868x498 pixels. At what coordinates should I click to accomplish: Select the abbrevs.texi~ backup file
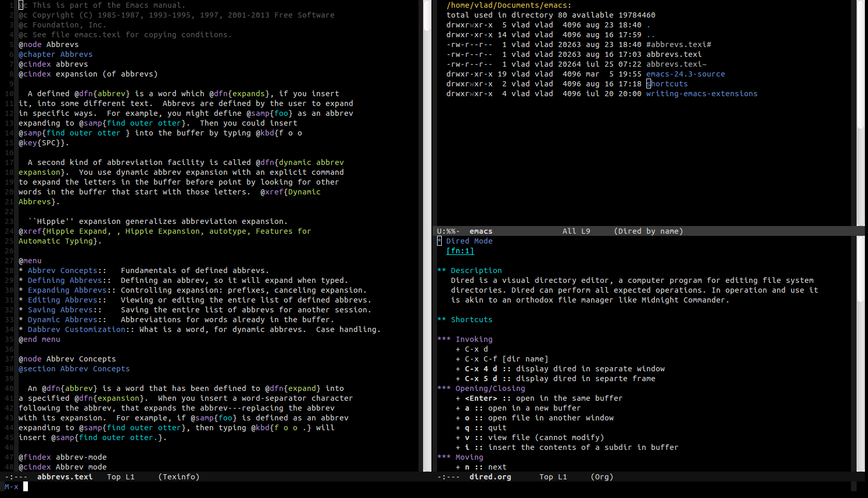pyautogui.click(x=676, y=64)
